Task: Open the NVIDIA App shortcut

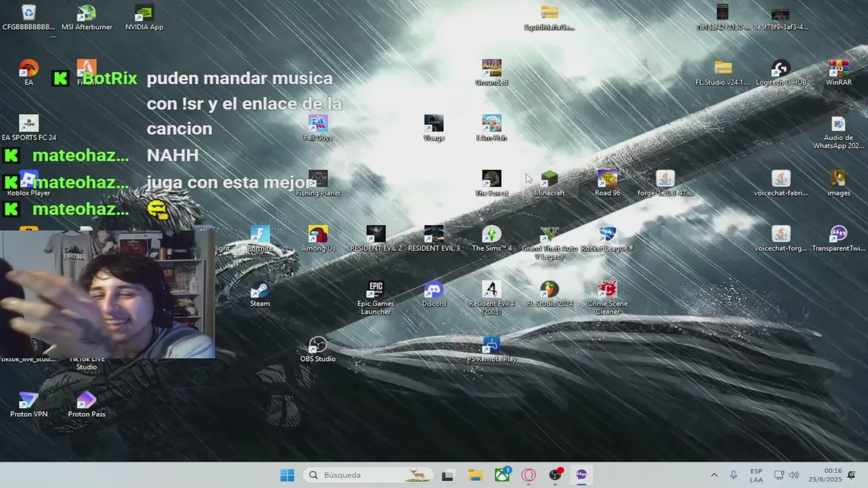Action: [x=144, y=18]
